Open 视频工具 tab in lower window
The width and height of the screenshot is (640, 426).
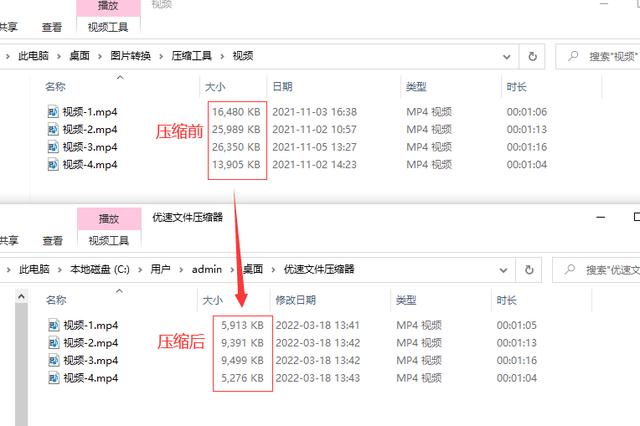click(x=109, y=240)
